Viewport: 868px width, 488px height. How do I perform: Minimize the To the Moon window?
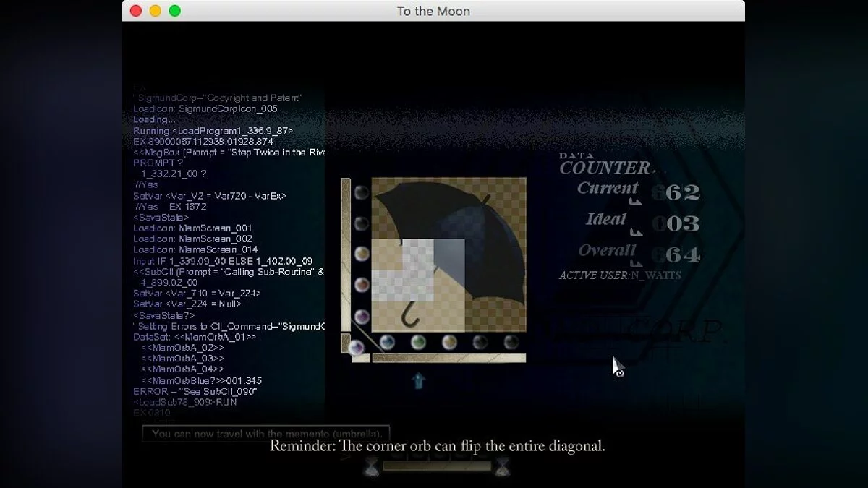click(156, 11)
